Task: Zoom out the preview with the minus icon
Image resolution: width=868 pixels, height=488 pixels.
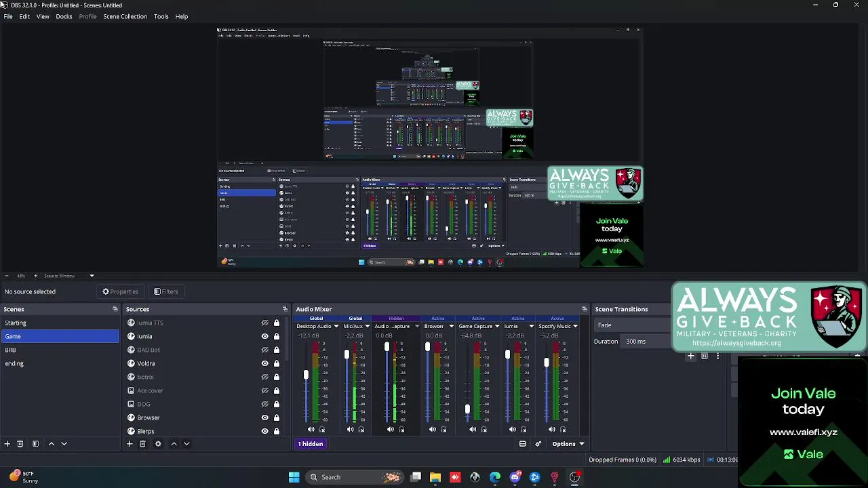Action: click(6, 276)
